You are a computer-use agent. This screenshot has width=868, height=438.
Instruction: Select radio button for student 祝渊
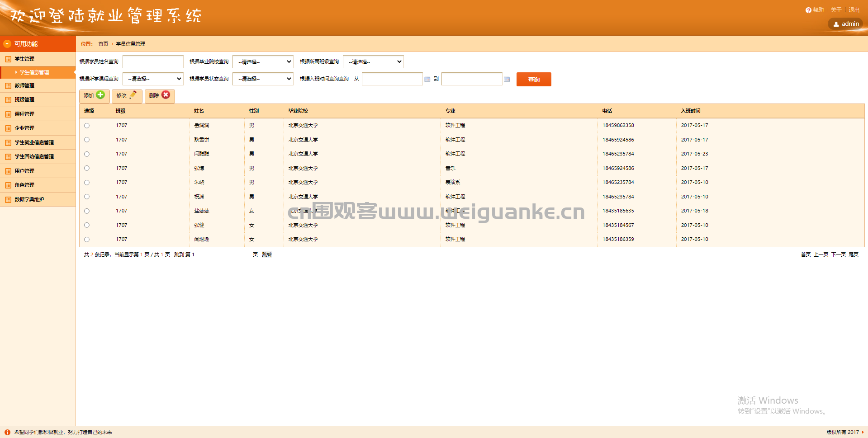[x=87, y=197]
